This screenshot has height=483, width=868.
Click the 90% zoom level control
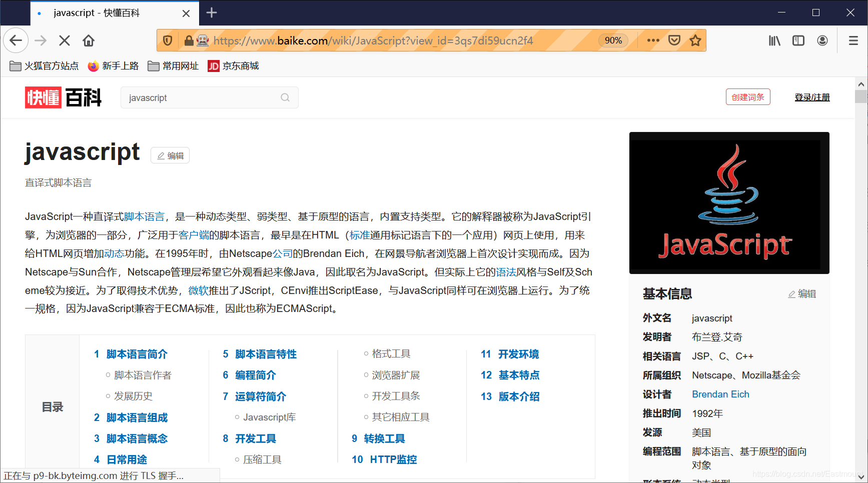pos(613,40)
